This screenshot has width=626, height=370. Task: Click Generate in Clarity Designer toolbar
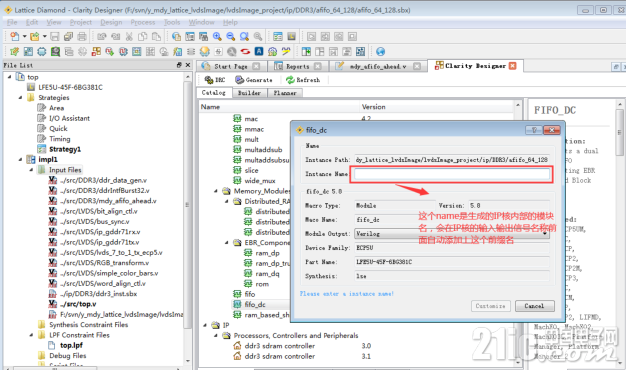click(x=254, y=80)
